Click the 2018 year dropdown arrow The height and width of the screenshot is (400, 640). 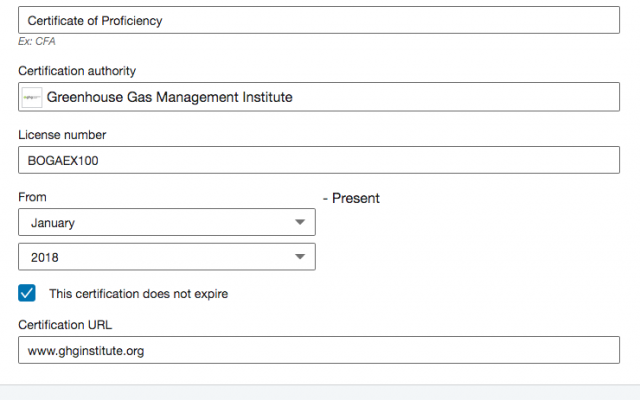point(300,257)
